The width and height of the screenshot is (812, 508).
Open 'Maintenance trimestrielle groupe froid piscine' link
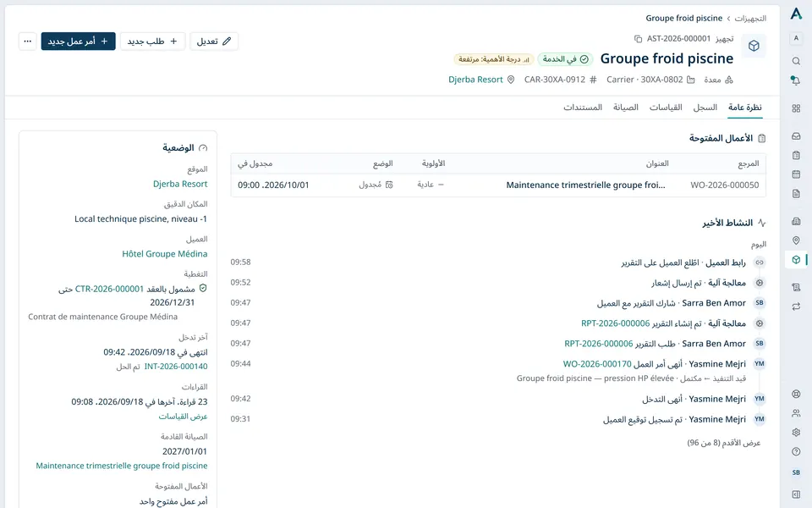pos(122,466)
